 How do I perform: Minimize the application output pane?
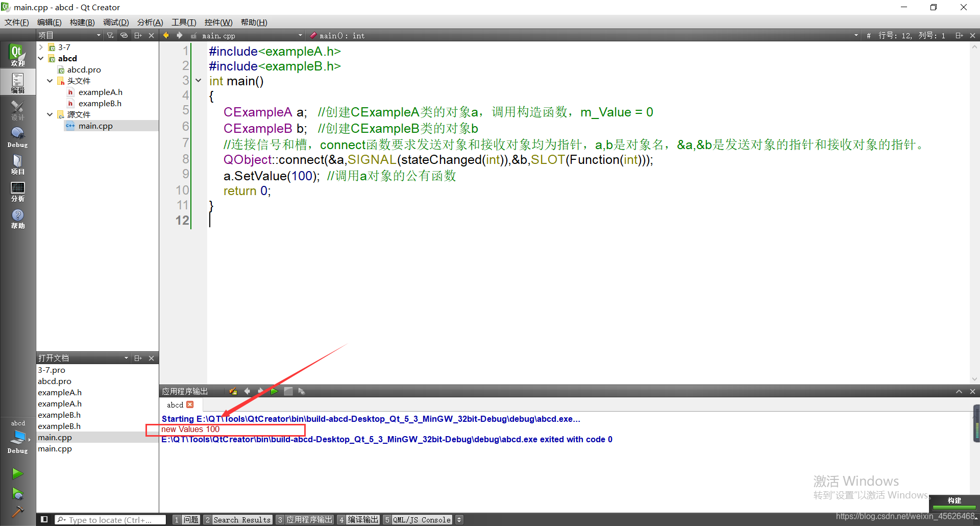pyautogui.click(x=959, y=391)
